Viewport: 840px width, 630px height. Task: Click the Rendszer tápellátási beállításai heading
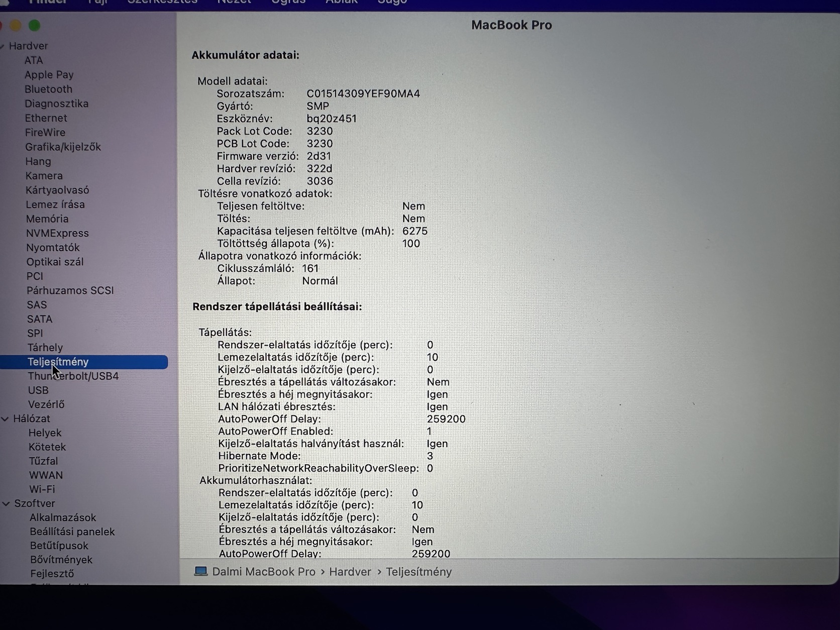click(277, 306)
